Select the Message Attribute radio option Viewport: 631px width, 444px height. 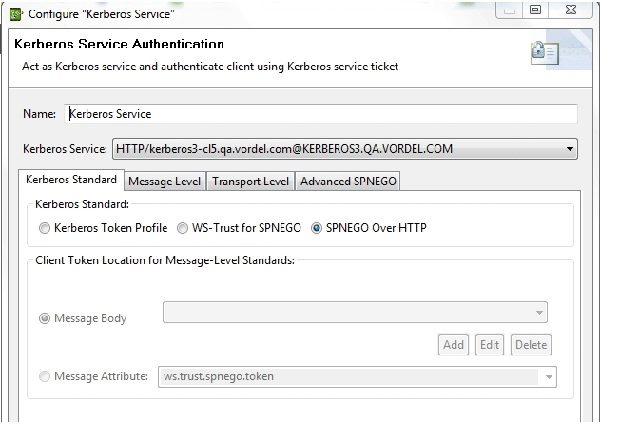pos(44,376)
